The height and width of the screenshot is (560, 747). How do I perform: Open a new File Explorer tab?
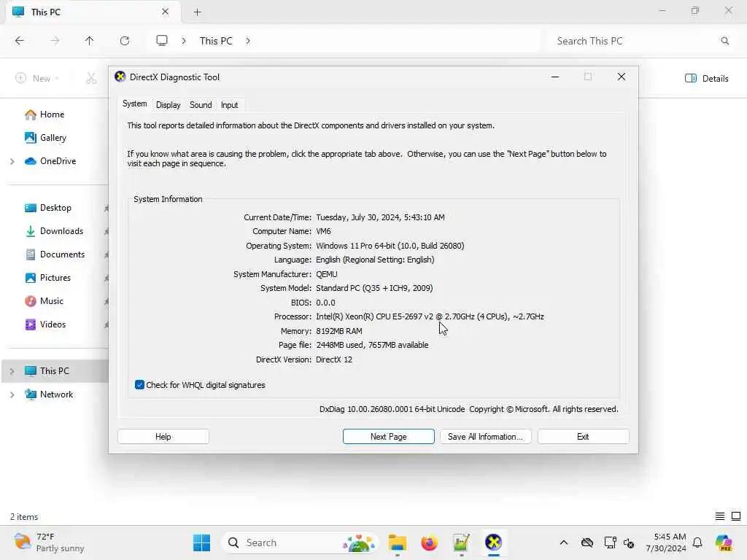point(197,12)
